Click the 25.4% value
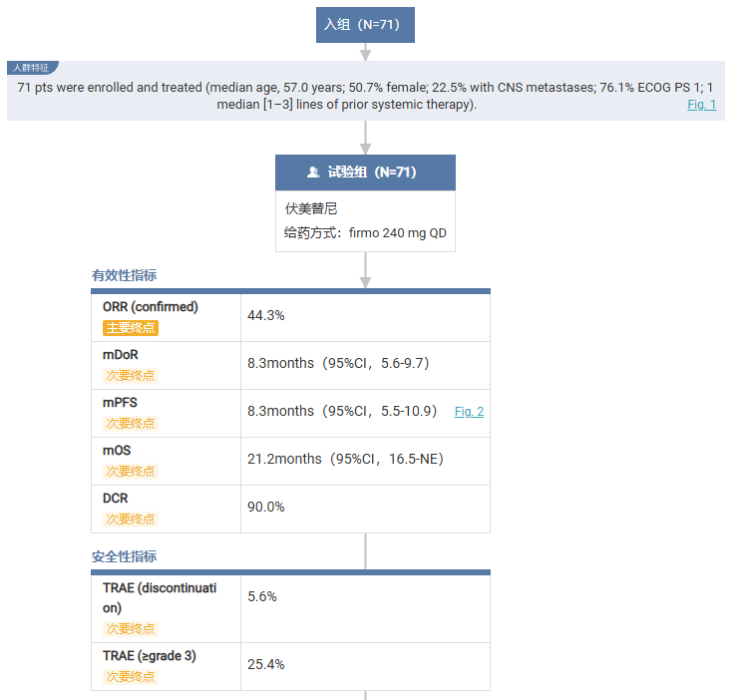The image size is (736, 700). (x=266, y=664)
